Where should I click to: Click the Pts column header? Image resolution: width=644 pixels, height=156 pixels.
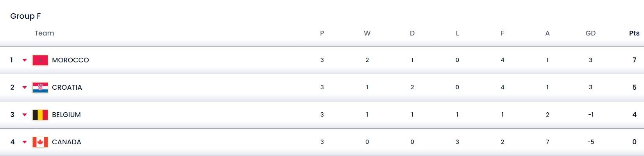634,33
